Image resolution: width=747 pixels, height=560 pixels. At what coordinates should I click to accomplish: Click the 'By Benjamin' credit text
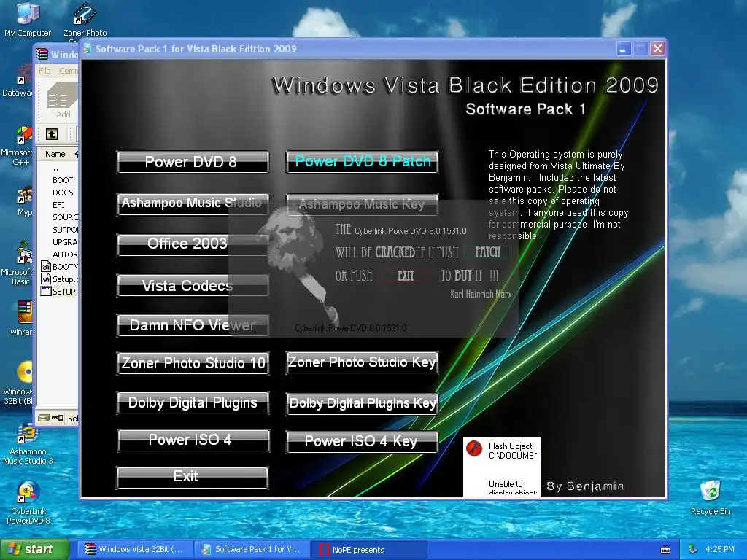click(x=585, y=486)
